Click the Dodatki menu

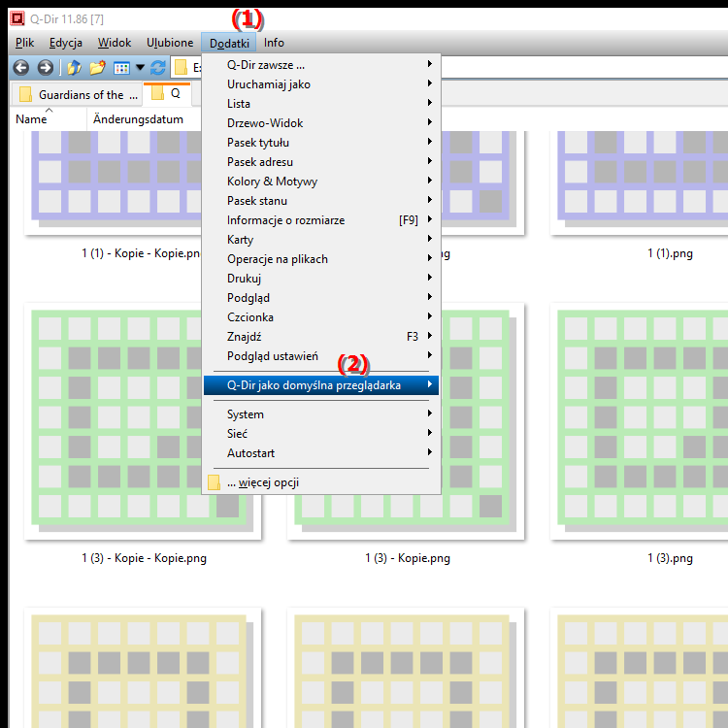(x=229, y=43)
